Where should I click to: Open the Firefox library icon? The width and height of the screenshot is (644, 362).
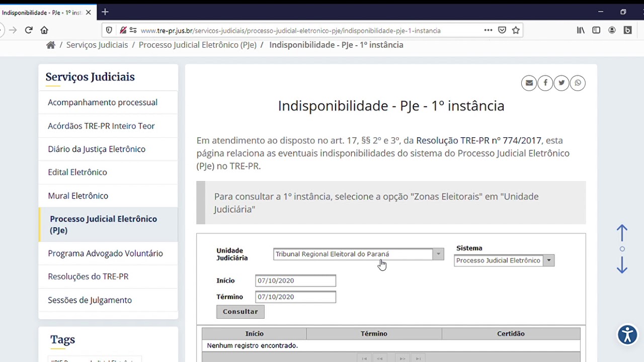pos(581,30)
